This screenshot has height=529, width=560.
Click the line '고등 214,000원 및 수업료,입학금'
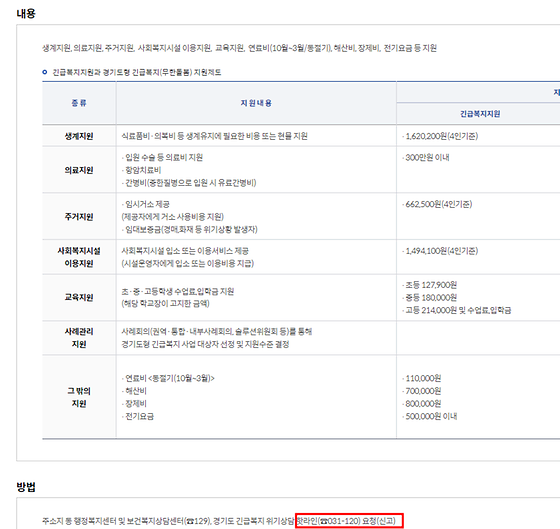click(x=458, y=310)
